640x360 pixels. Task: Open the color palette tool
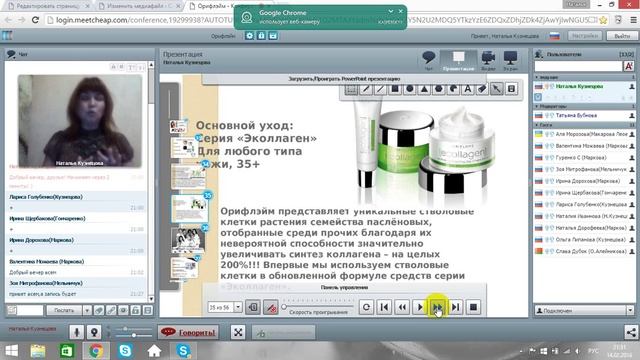point(453,89)
